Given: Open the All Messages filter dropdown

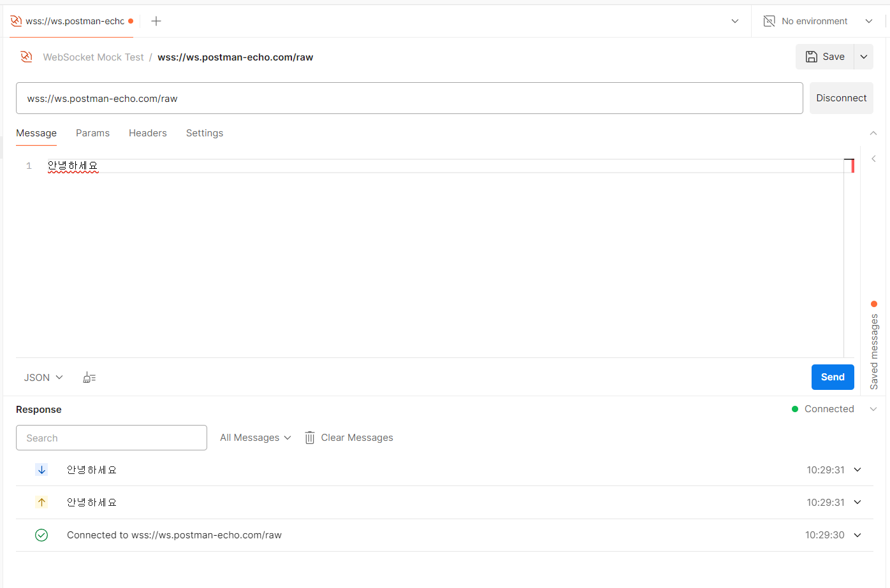Looking at the screenshot, I should 256,438.
